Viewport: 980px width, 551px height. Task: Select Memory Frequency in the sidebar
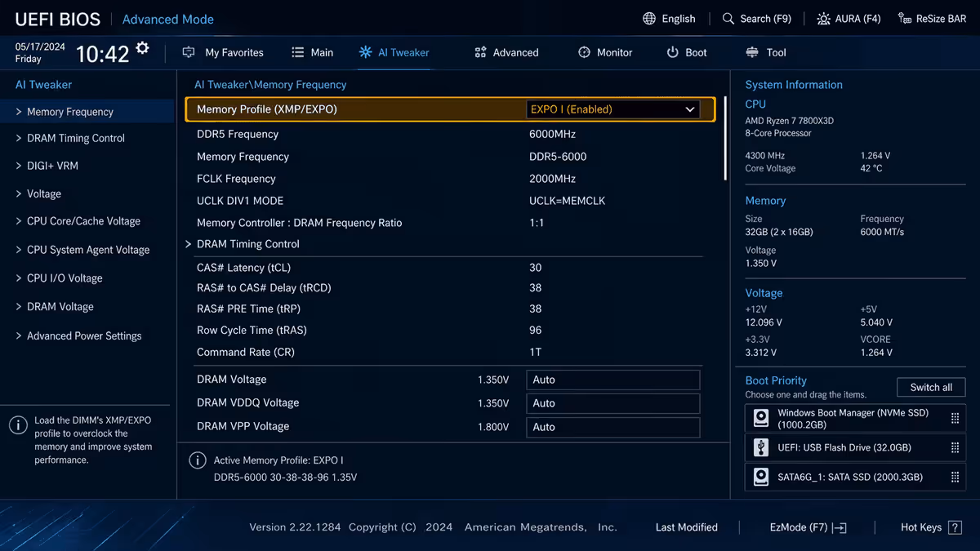click(88, 112)
